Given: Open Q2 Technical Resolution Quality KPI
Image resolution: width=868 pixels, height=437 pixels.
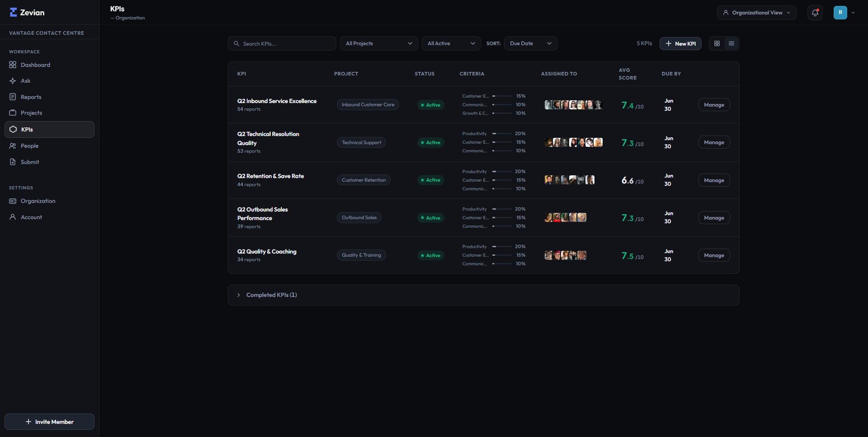Looking at the screenshot, I should click(268, 138).
